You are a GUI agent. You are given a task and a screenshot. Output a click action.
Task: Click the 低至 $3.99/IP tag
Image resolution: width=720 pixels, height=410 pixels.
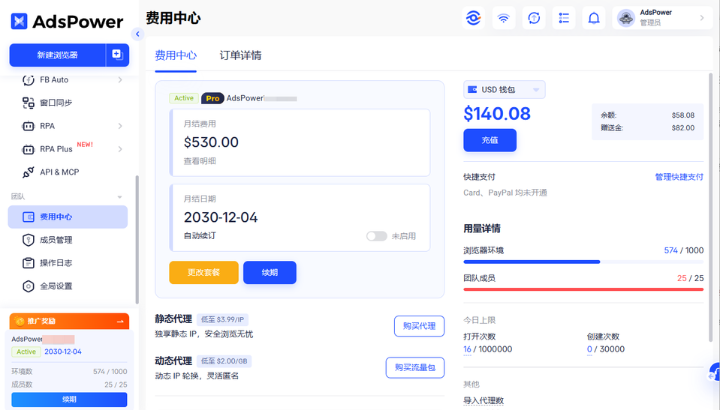click(223, 320)
